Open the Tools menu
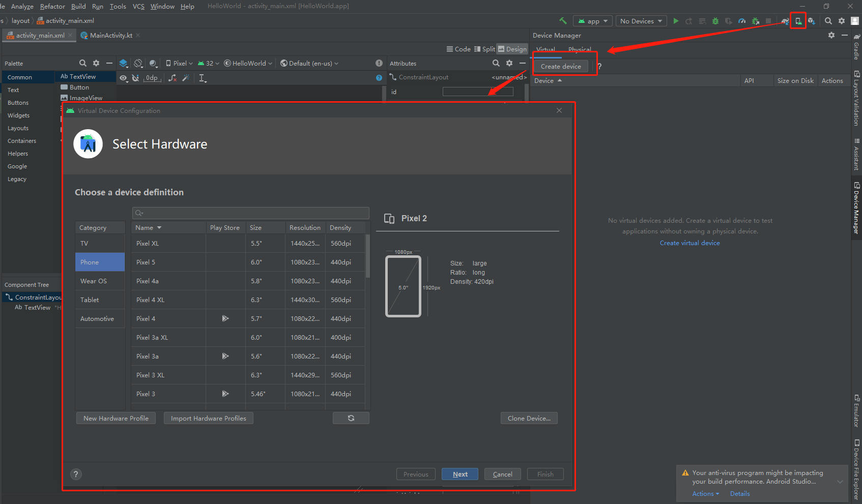862x504 pixels. pos(118,6)
